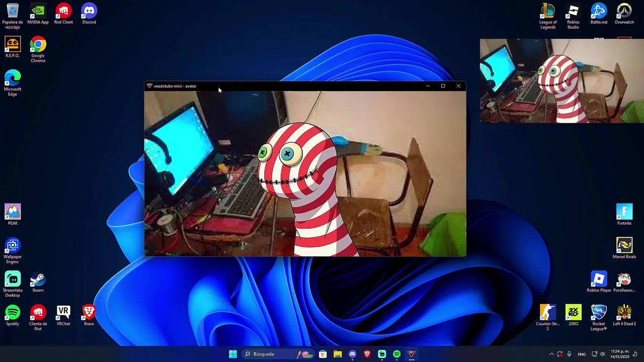Open the Wallpaper Engine shortcut
This screenshot has height=362, width=644.
pyautogui.click(x=13, y=251)
